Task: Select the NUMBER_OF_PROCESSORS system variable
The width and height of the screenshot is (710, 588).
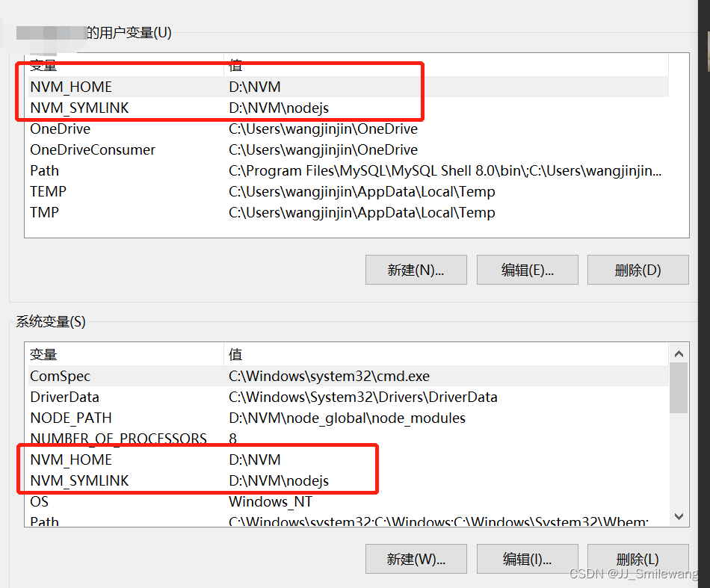Action: (118, 439)
